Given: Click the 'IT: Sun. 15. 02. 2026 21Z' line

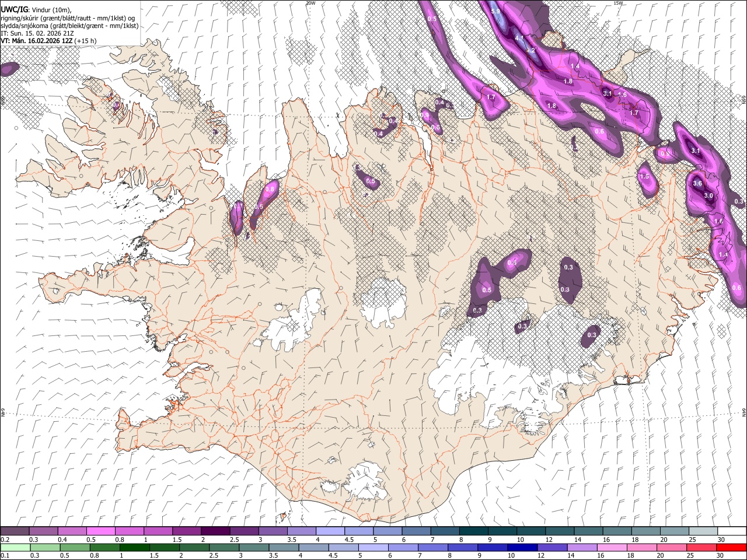Looking at the screenshot, I should pos(37,33).
